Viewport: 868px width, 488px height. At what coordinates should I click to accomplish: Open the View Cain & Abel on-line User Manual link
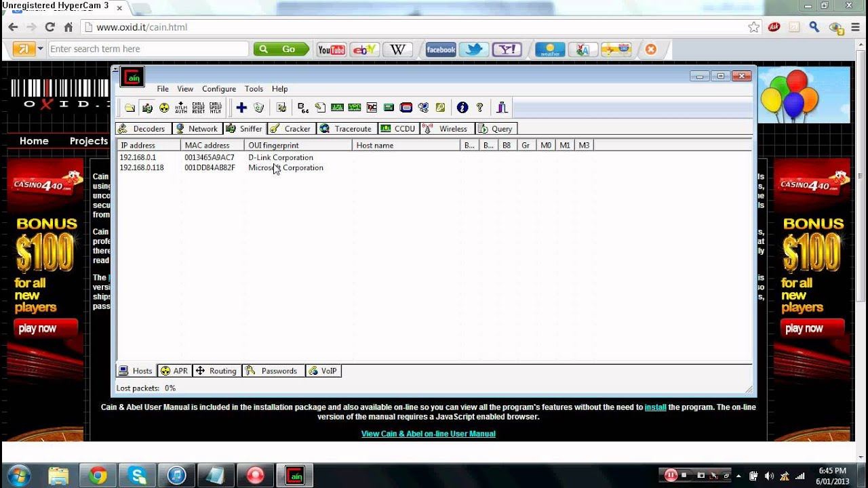pyautogui.click(x=428, y=434)
